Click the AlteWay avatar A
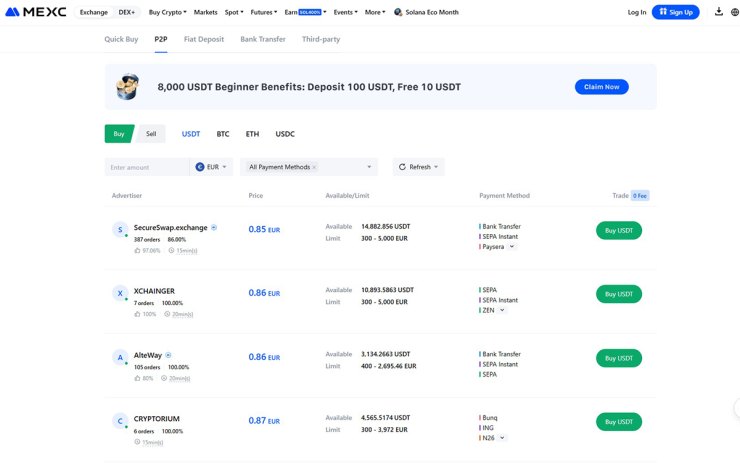740x463 pixels. (x=120, y=357)
